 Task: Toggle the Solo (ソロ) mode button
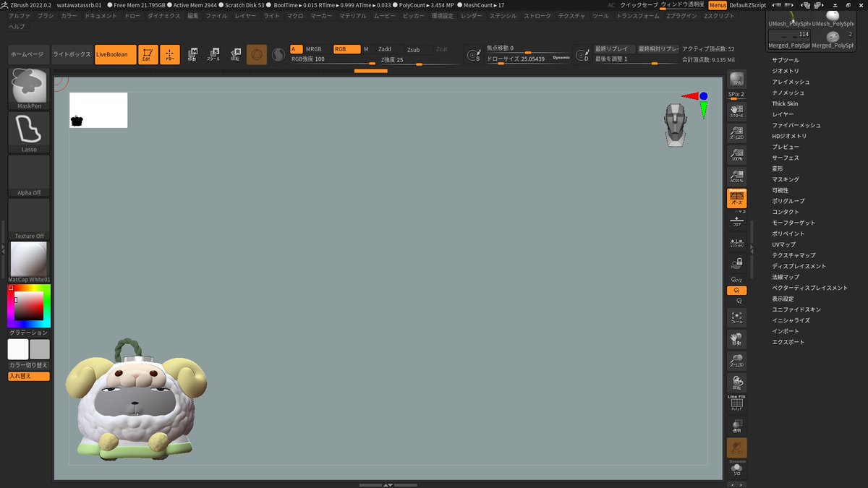click(x=736, y=469)
